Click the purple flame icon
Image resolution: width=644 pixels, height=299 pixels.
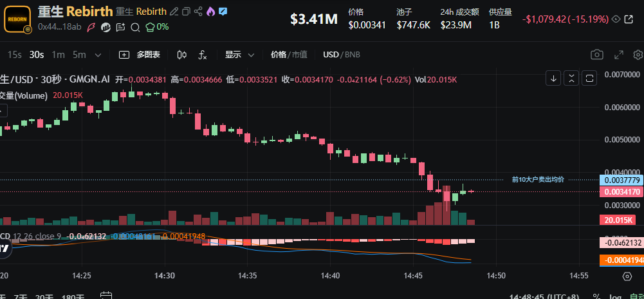pyautogui.click(x=210, y=12)
